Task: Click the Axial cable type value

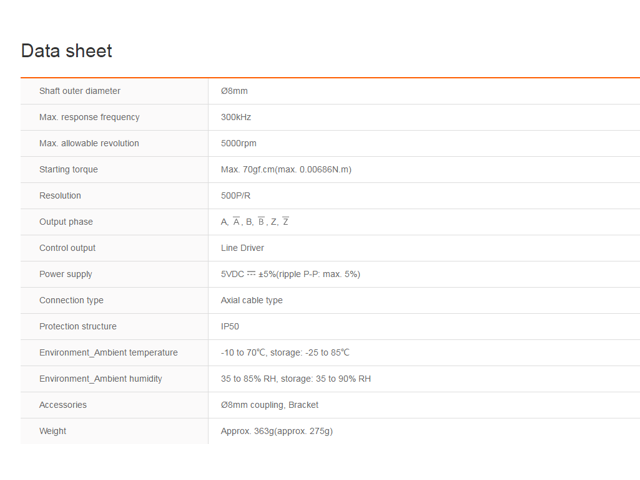Action: coord(251,300)
